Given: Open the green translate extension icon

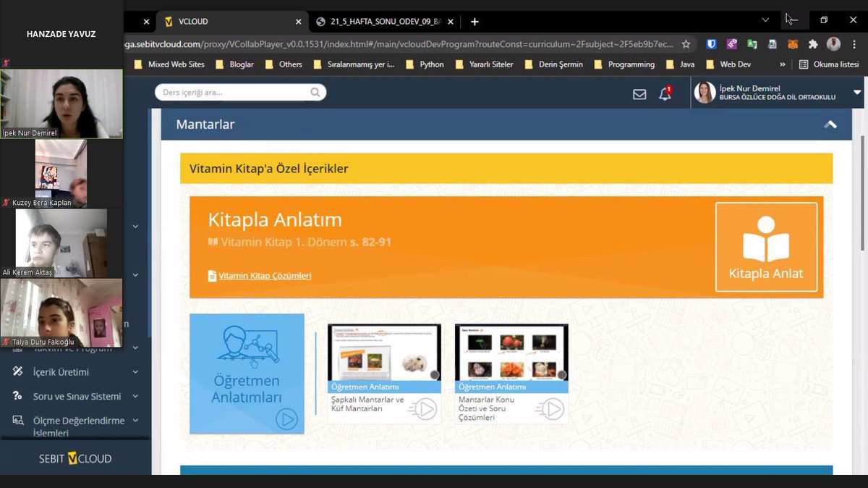Looking at the screenshot, I should (752, 43).
